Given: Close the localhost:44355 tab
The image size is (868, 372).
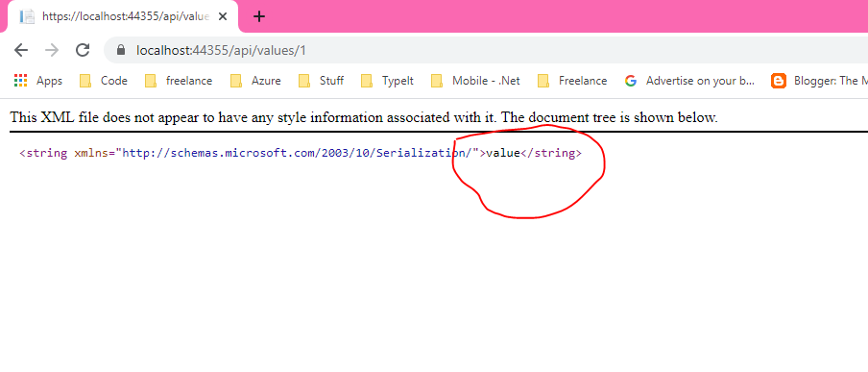Looking at the screenshot, I should (223, 16).
